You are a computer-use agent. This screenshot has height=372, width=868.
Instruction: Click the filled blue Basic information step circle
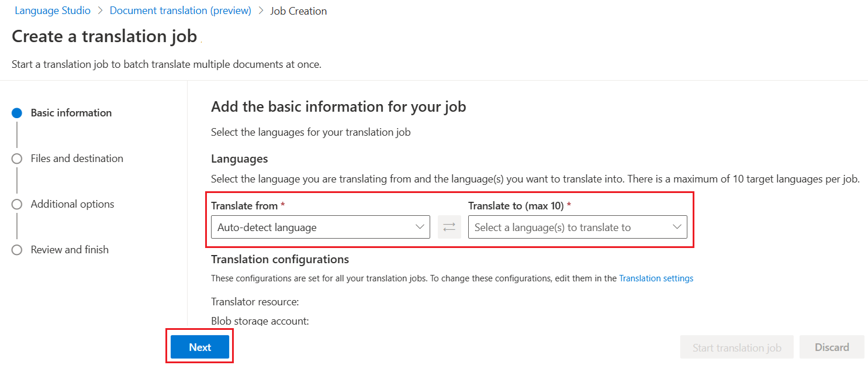pyautogui.click(x=17, y=113)
